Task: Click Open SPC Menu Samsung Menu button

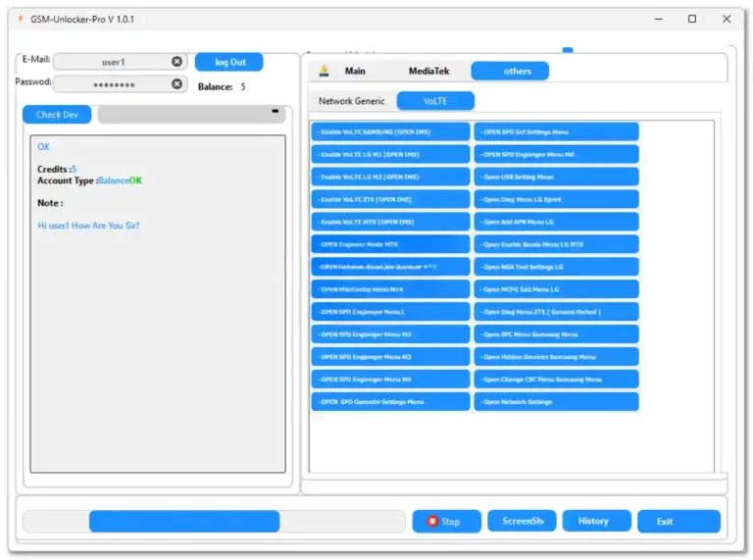Action: tap(557, 334)
